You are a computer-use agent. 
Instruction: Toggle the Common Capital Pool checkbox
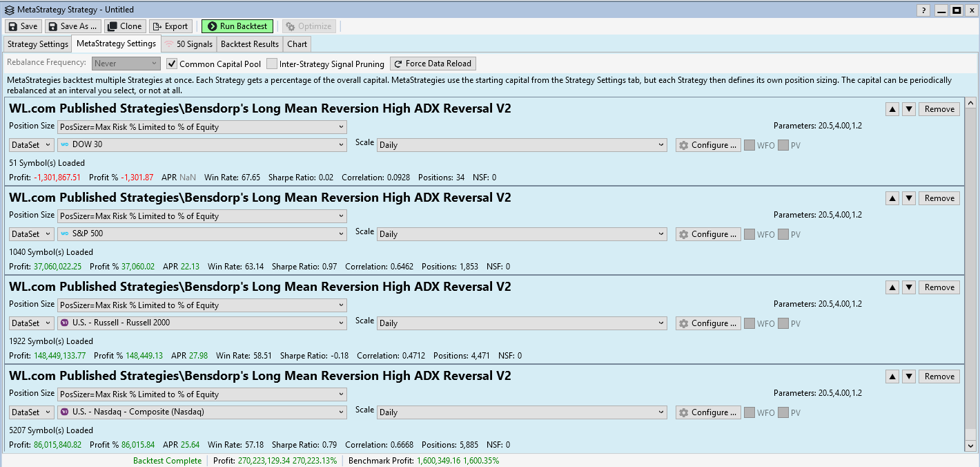pos(173,64)
